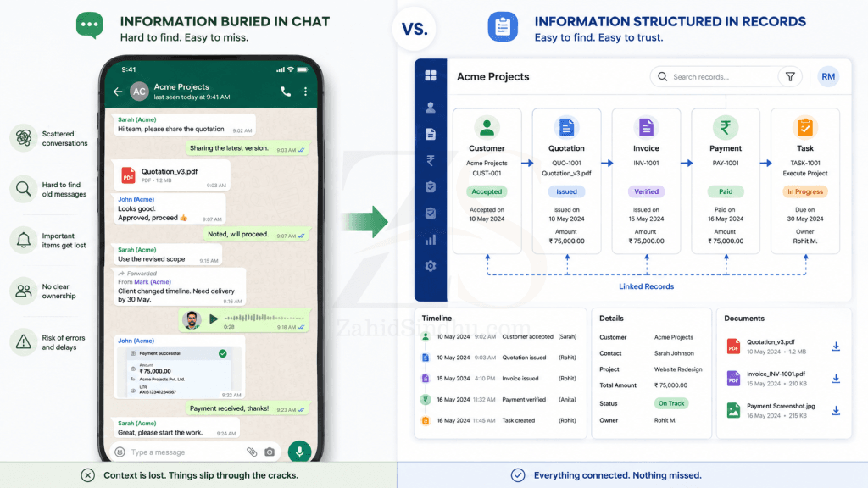Click the Accepted status badge
This screenshot has height=488, width=868.
coord(487,191)
